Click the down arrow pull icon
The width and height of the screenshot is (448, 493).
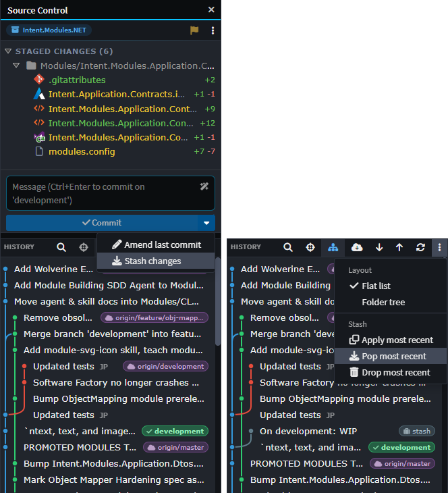click(379, 247)
